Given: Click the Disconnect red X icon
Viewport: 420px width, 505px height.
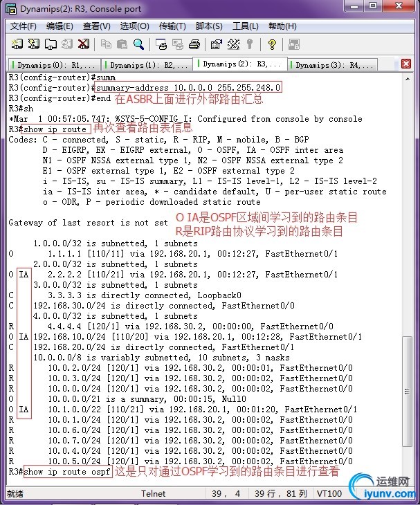Looking at the screenshot, I should coord(84,44).
